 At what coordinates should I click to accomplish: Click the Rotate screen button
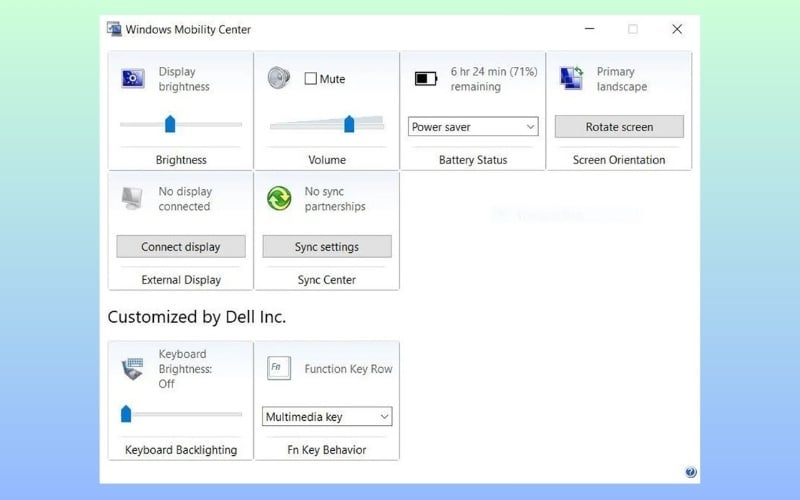pos(619,127)
